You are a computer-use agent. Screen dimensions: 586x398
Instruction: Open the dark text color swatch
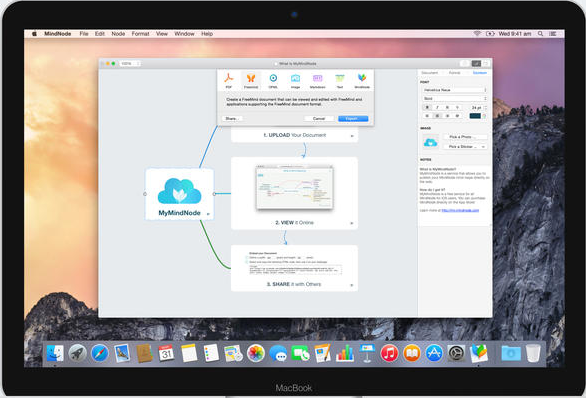[x=475, y=116]
